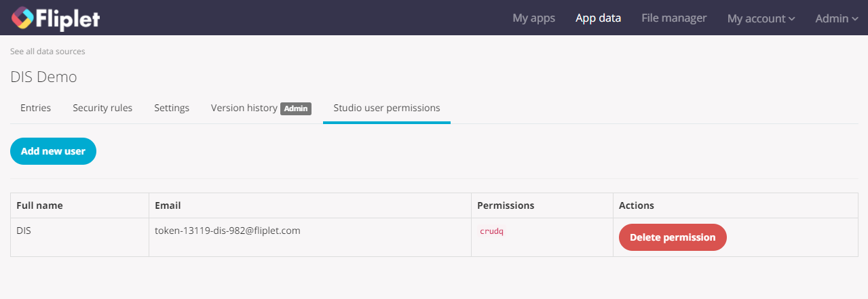Switch to the Entries tab
The width and height of the screenshot is (868, 299).
35,108
